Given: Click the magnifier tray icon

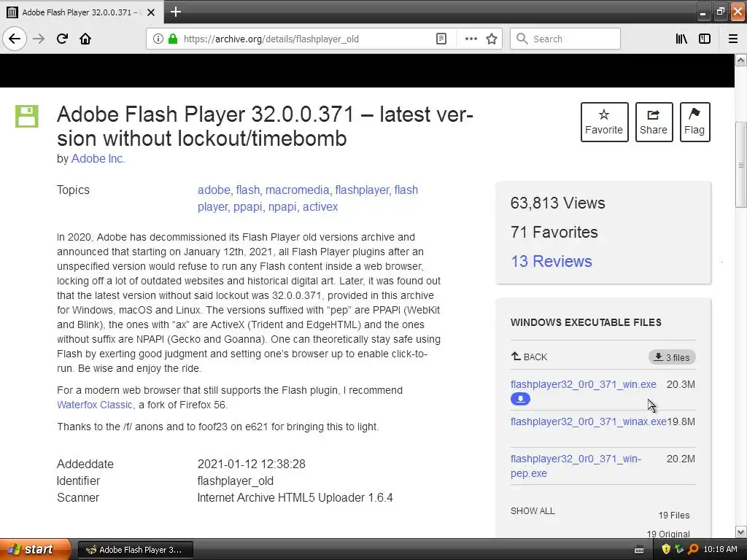Looking at the screenshot, I should point(693,549).
